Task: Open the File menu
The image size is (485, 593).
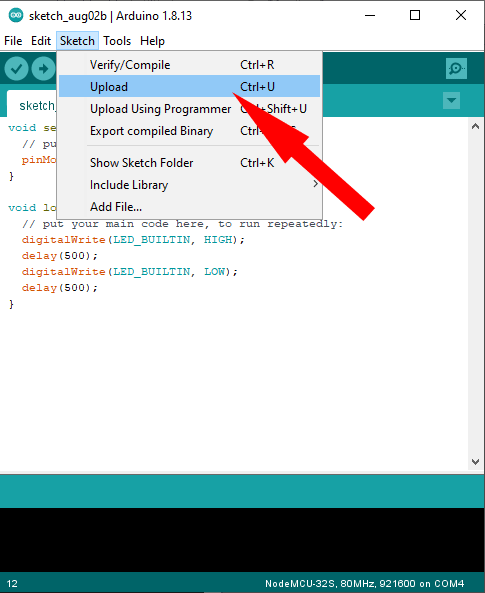Action: tap(13, 41)
